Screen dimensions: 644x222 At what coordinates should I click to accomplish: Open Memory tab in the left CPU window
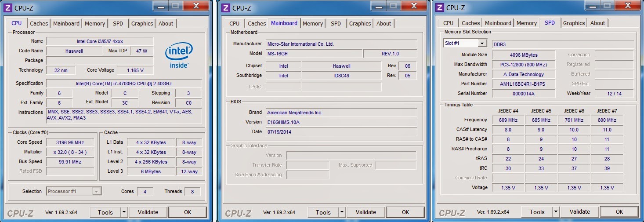tap(95, 24)
